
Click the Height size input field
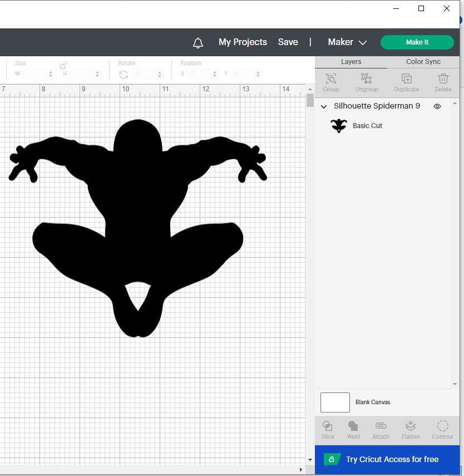point(82,74)
